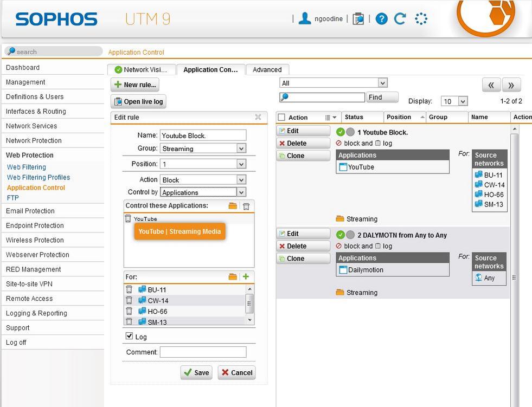Open the Control by dropdown showing Applications
The width and height of the screenshot is (532, 407).
click(x=203, y=192)
